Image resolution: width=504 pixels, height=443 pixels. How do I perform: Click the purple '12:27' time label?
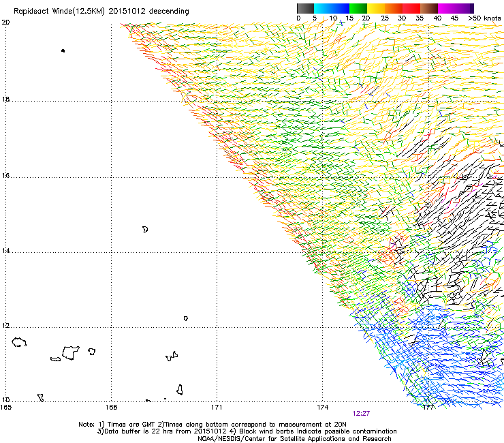tap(361, 414)
